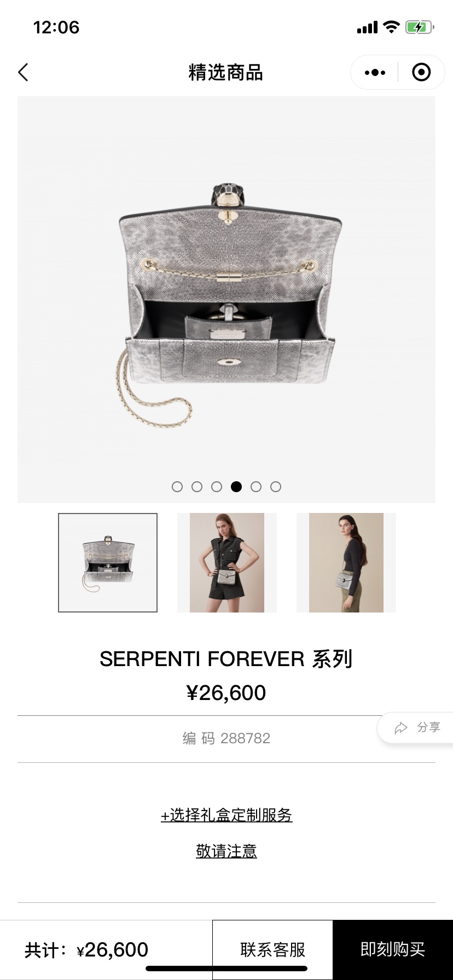Select the sixth image indicator dot
Viewport: 453px width, 980px height.
coord(276,487)
